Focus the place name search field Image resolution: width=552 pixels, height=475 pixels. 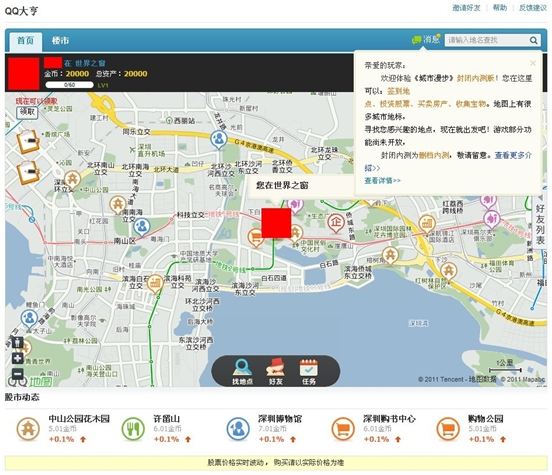[487, 40]
